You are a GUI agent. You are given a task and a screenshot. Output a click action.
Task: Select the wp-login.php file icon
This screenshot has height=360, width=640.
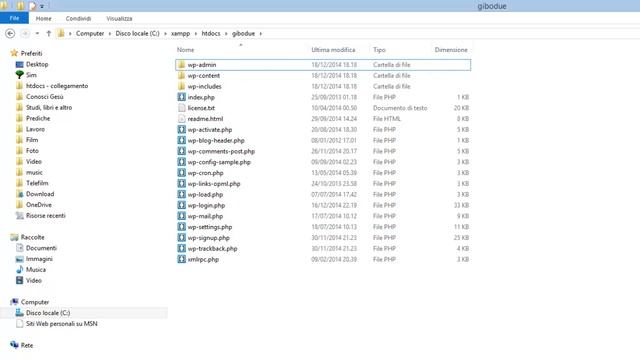[x=182, y=205]
